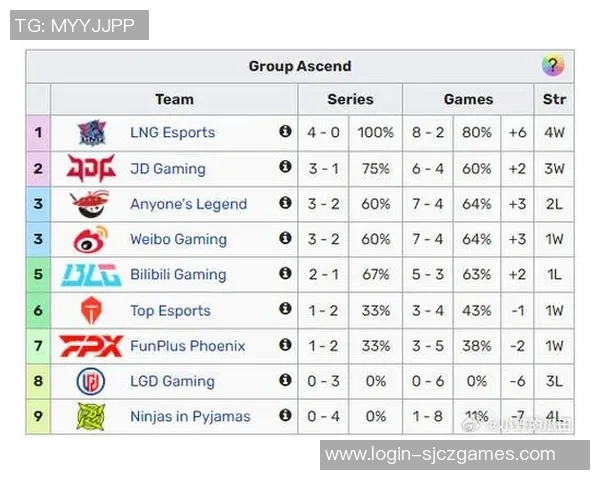Image resolution: width=600 pixels, height=480 pixels.
Task: Click the Anyone's Legend team logo
Action: (91, 204)
